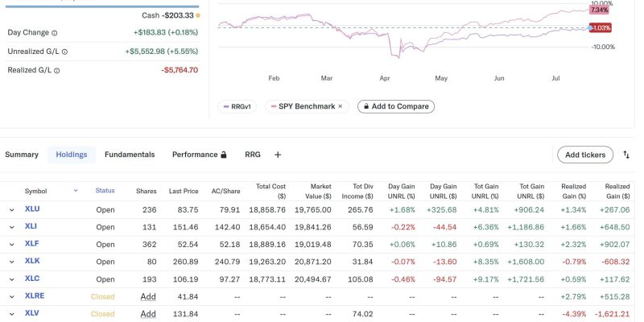Image resolution: width=644 pixels, height=322 pixels.
Task: Click Add link for XLRE shares
Action: pos(148,296)
